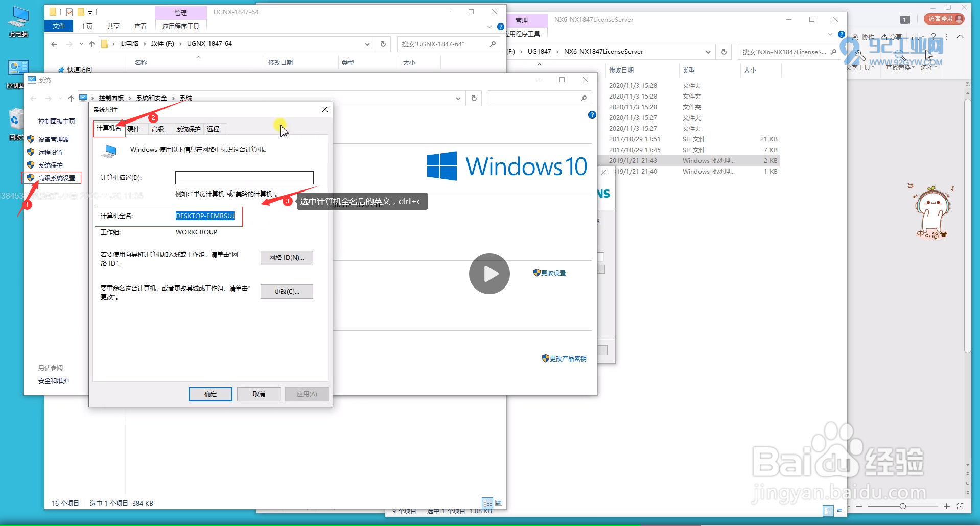Open the 控制面板 desktop icon
980x526 pixels.
coord(16,74)
